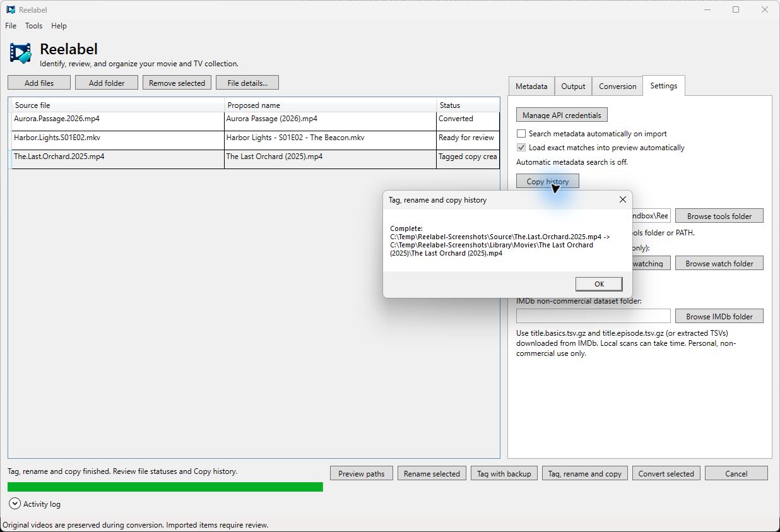This screenshot has width=780, height=532.
Task: Click Convert selected button
Action: pyautogui.click(x=666, y=473)
